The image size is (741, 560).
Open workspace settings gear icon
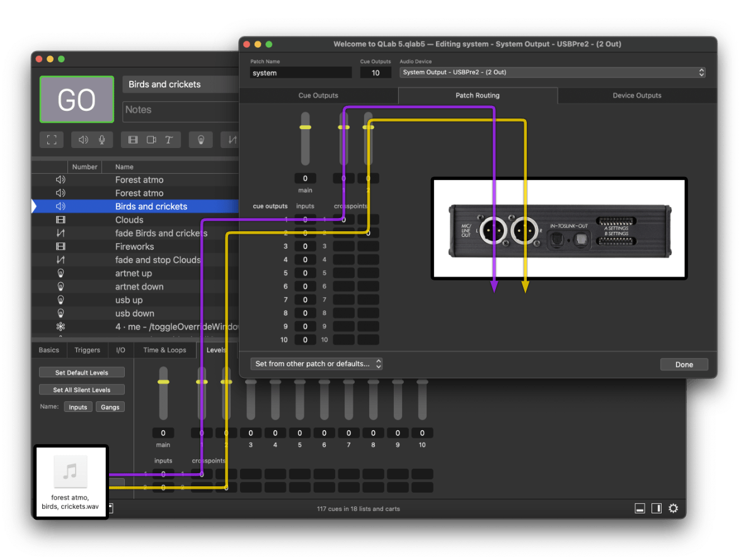674,508
